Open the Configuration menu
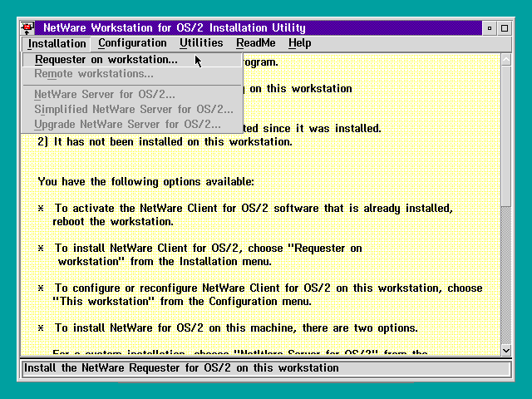The width and height of the screenshot is (532, 399). 132,43
